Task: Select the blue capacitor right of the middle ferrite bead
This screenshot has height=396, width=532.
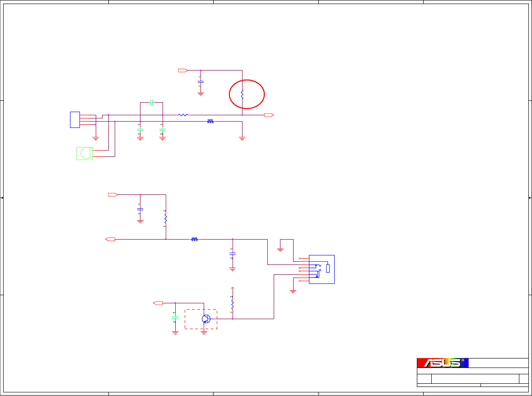Action: (x=233, y=254)
